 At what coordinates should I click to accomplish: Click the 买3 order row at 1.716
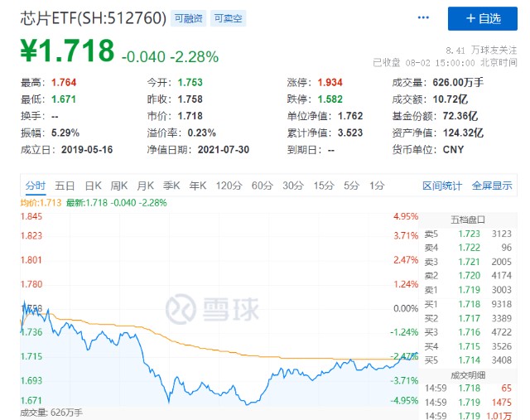coord(468,332)
